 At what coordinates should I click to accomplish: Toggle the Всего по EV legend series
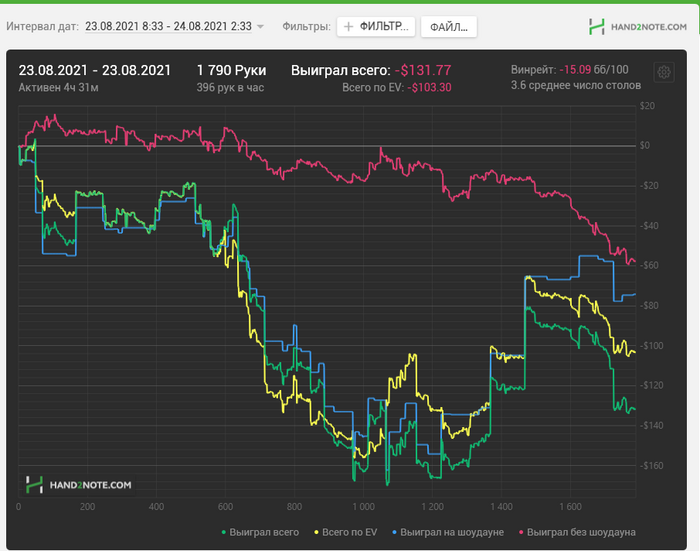[346, 532]
